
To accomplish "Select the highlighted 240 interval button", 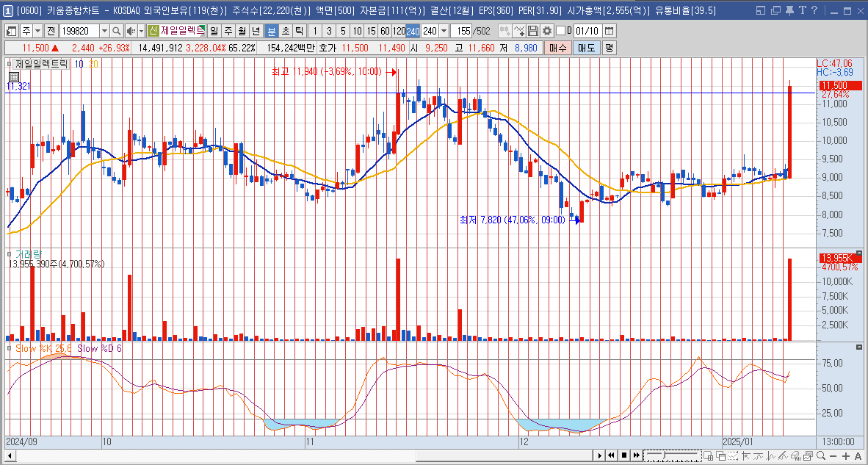I will tap(413, 31).
